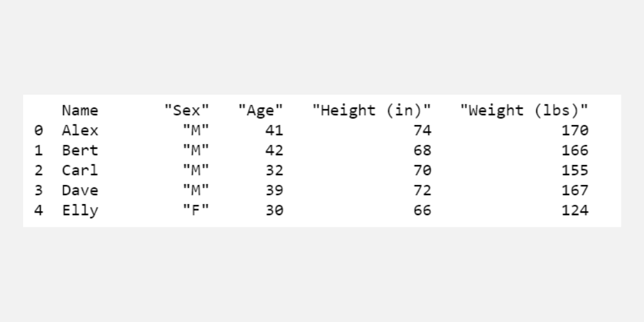This screenshot has width=644, height=322.
Task: Click the height value 74
Action: point(422,131)
